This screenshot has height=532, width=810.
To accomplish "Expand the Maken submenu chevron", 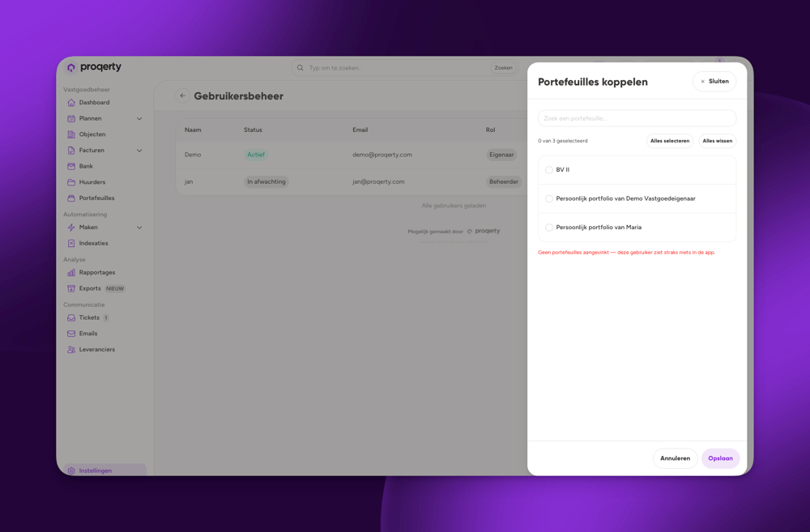I will [139, 228].
